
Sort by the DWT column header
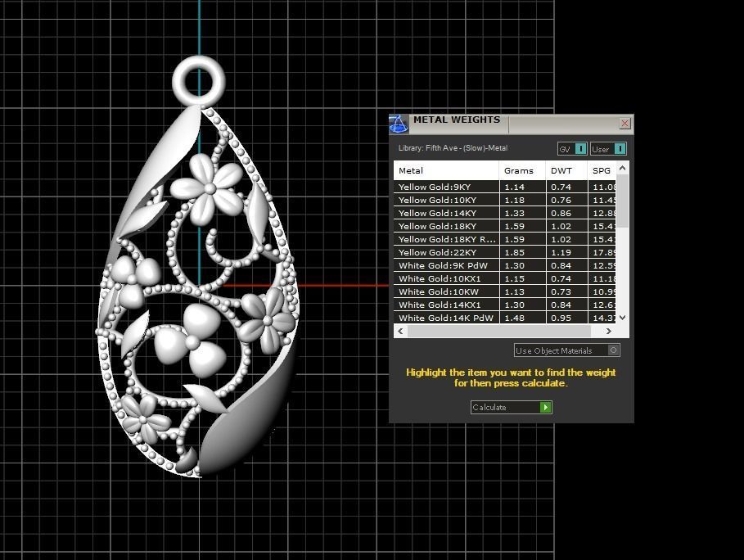coord(566,170)
